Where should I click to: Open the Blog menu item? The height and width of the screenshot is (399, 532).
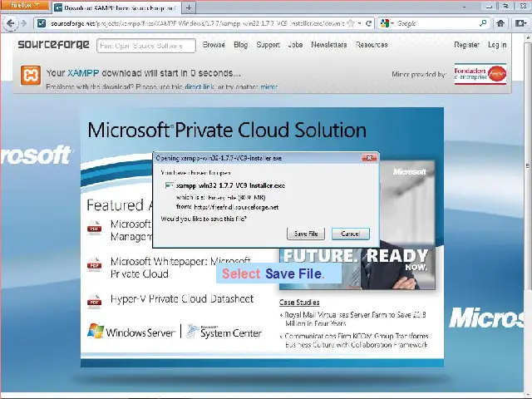[x=241, y=45]
